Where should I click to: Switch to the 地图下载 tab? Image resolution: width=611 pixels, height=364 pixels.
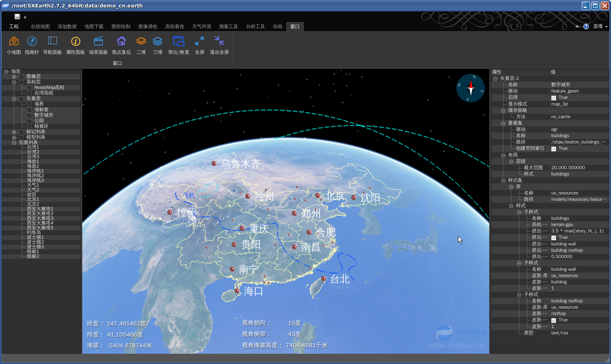[94, 26]
